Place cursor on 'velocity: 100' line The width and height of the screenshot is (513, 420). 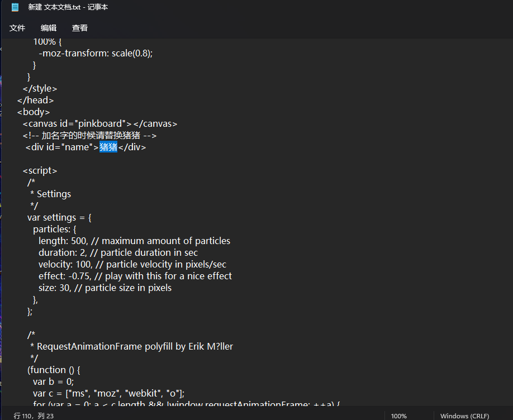click(x=132, y=265)
